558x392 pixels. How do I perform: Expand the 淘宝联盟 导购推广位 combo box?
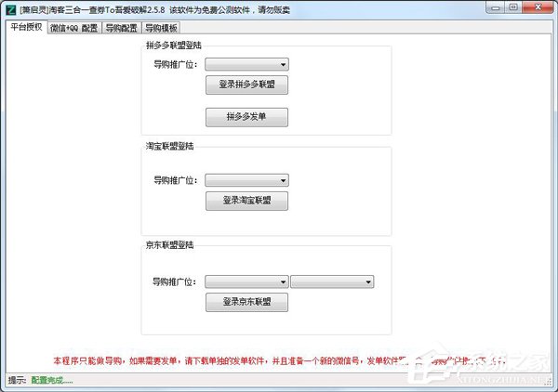pos(247,180)
